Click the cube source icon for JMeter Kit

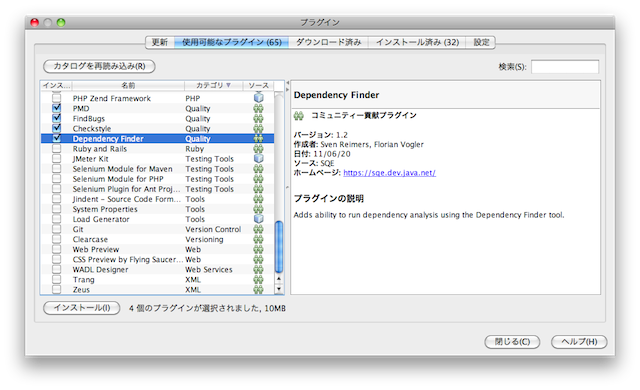(258, 158)
